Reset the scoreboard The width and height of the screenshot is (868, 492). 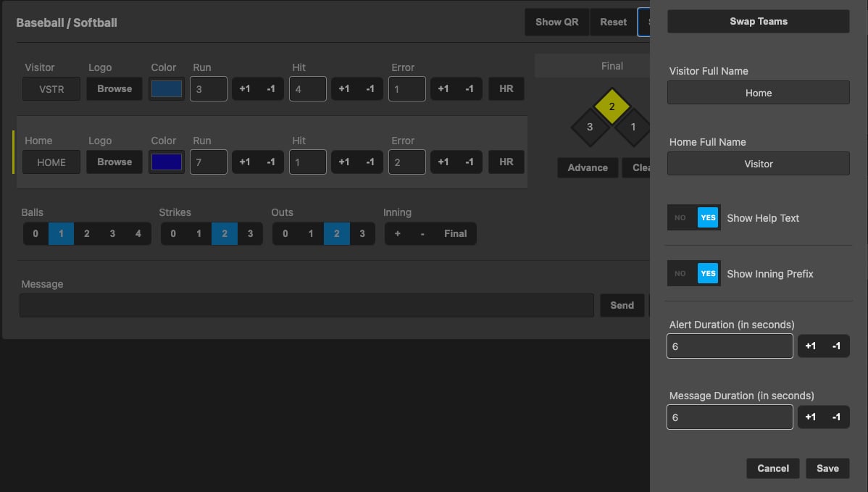click(614, 22)
